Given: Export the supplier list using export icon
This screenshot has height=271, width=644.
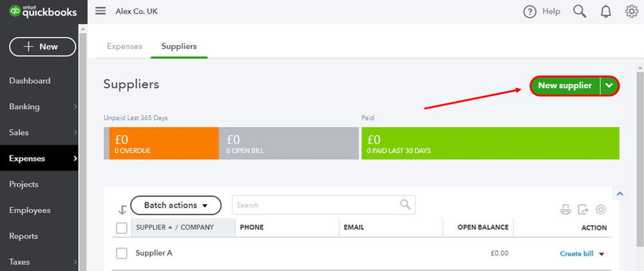Looking at the screenshot, I should [x=583, y=209].
